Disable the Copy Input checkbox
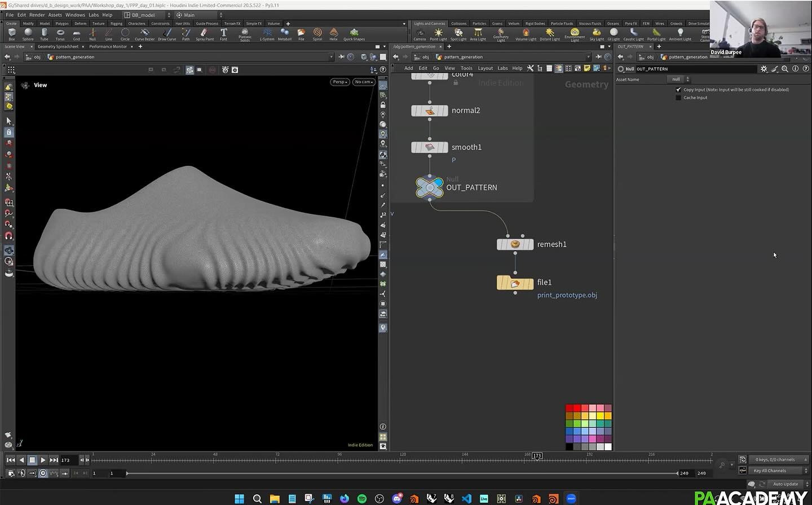This screenshot has width=812, height=505. [679, 89]
